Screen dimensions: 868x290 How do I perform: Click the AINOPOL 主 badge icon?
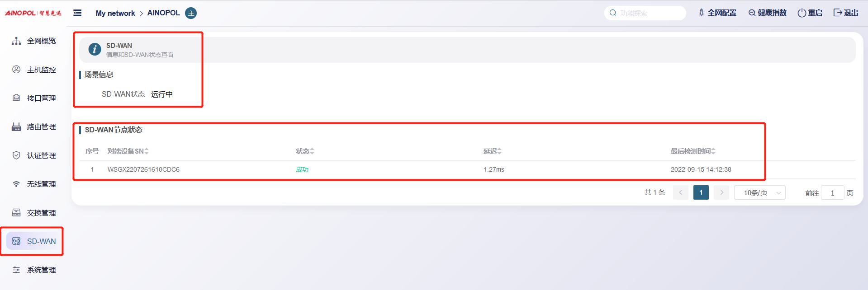pos(191,13)
